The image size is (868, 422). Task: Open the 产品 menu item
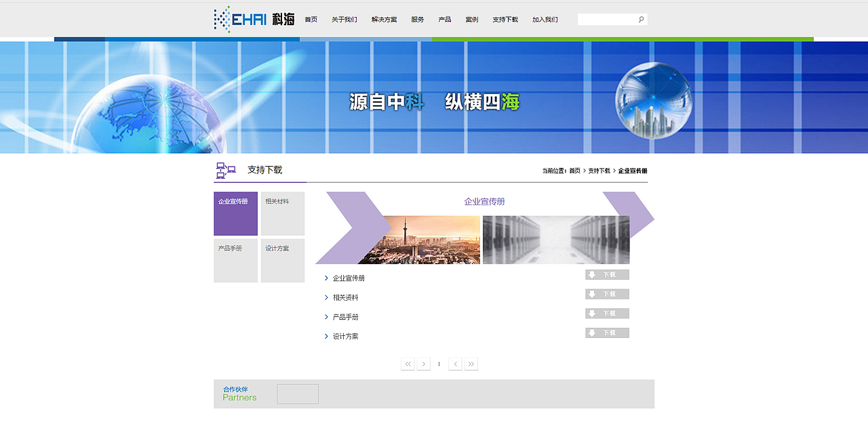[x=445, y=20]
